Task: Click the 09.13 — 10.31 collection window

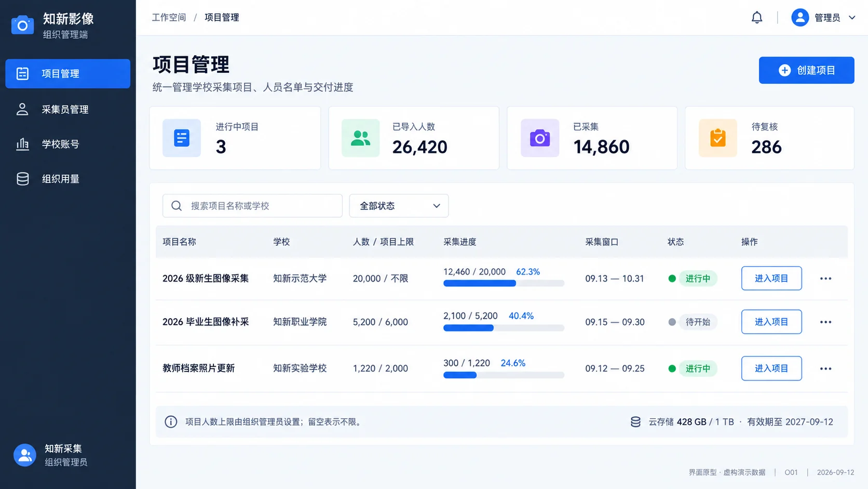Action: pos(615,279)
